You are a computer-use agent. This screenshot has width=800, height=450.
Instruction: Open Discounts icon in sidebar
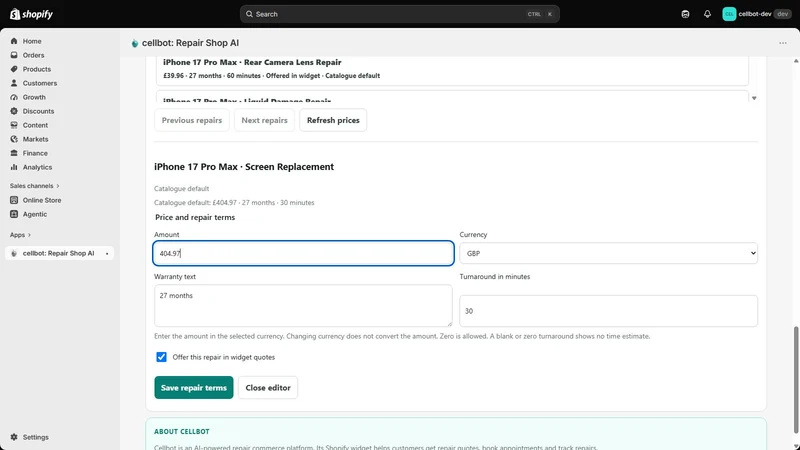tap(14, 111)
